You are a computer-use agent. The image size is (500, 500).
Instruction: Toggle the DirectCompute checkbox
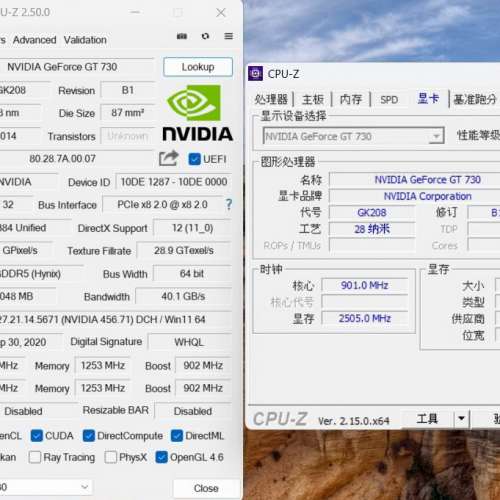(x=89, y=436)
